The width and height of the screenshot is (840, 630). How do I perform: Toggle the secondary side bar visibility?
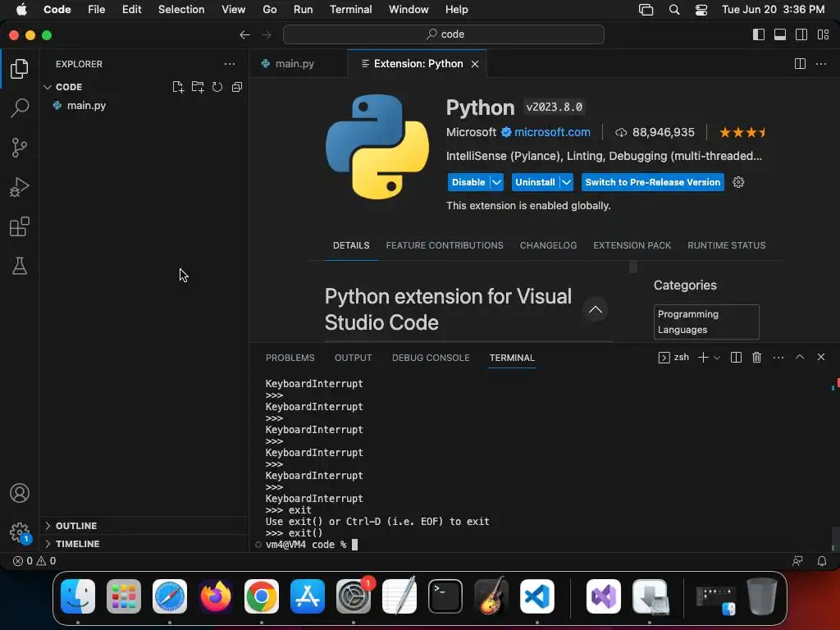[801, 34]
